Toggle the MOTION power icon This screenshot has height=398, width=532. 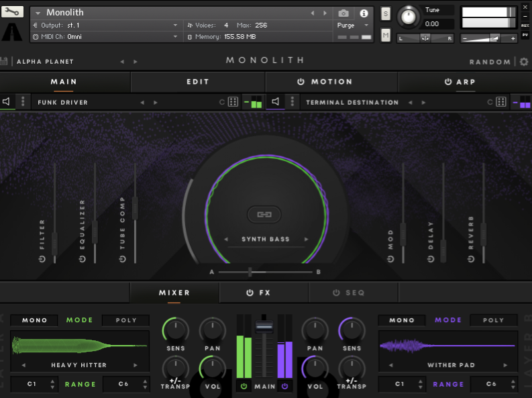tap(301, 82)
